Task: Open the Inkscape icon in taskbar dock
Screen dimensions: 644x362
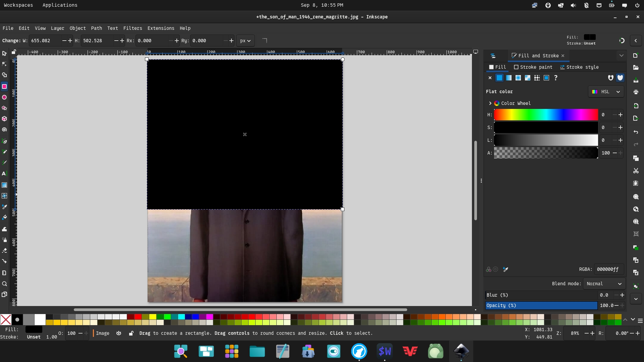Action: pos(461,351)
